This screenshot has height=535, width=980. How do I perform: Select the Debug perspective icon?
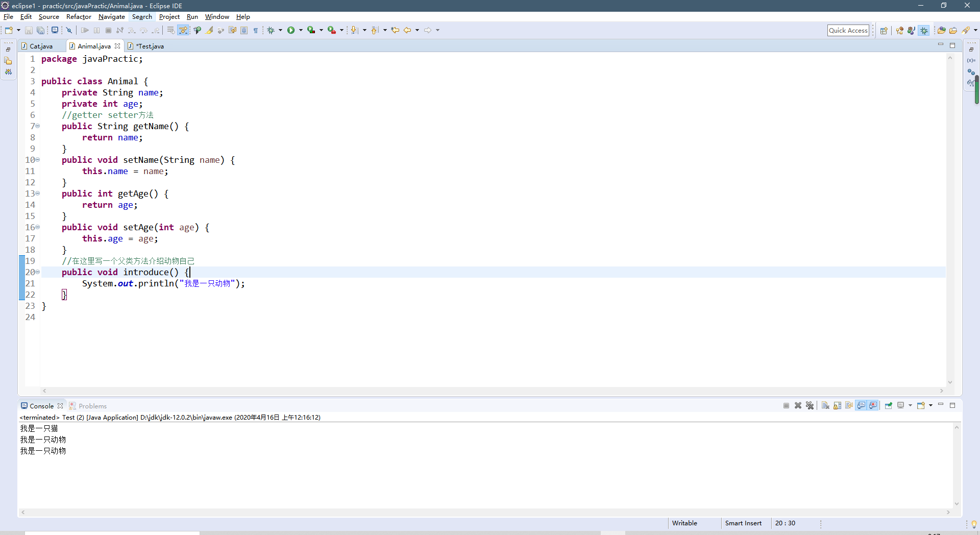(924, 31)
